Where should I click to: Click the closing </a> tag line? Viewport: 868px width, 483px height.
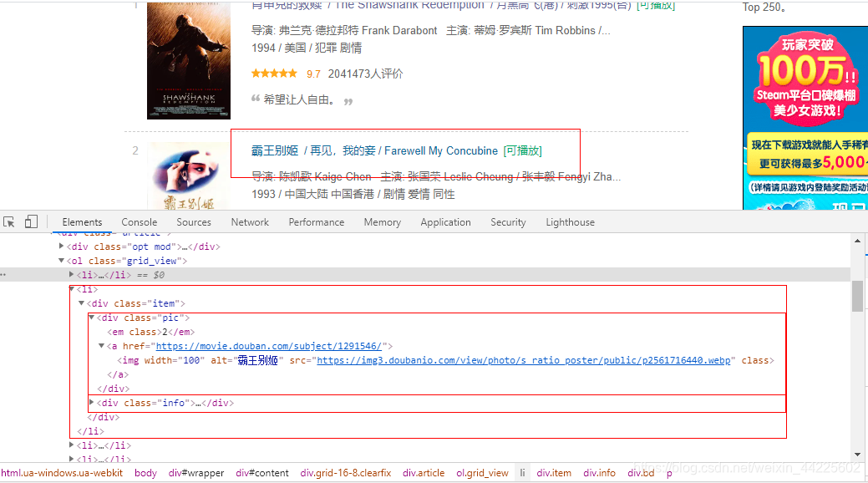pos(118,374)
